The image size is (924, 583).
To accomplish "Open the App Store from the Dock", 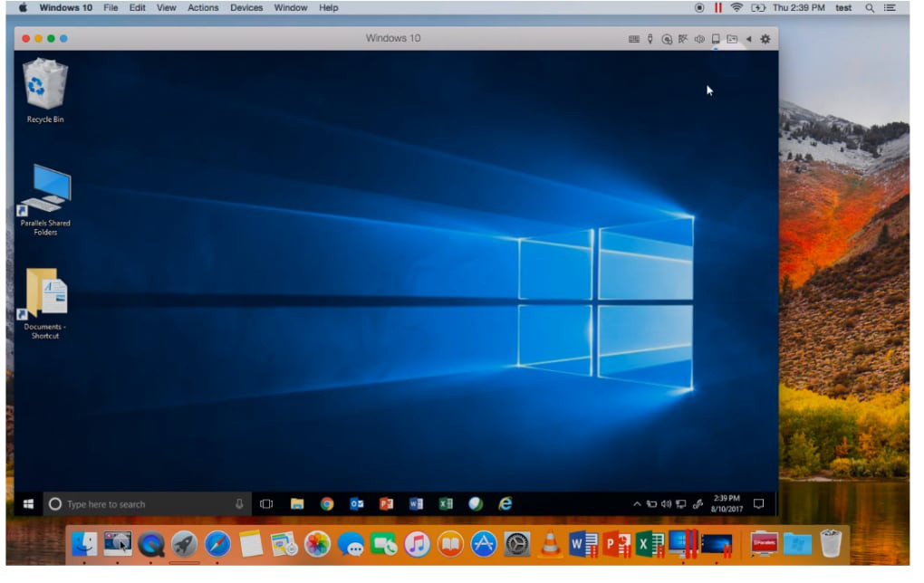I will 483,543.
